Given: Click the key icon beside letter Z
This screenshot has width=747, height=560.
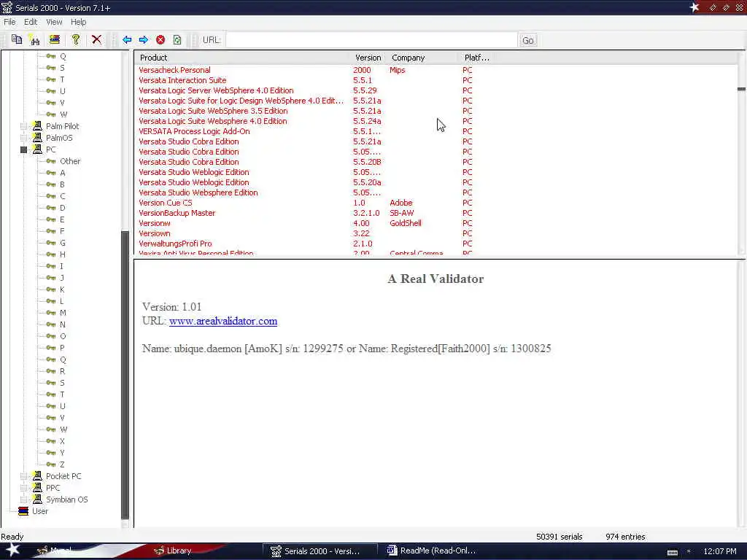Looking at the screenshot, I should point(51,464).
